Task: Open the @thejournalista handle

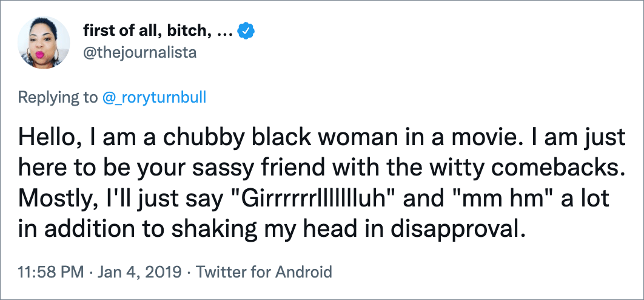Action: [x=139, y=53]
